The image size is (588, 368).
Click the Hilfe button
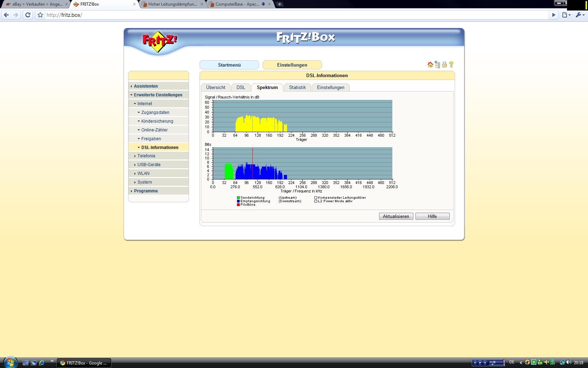coord(432,217)
